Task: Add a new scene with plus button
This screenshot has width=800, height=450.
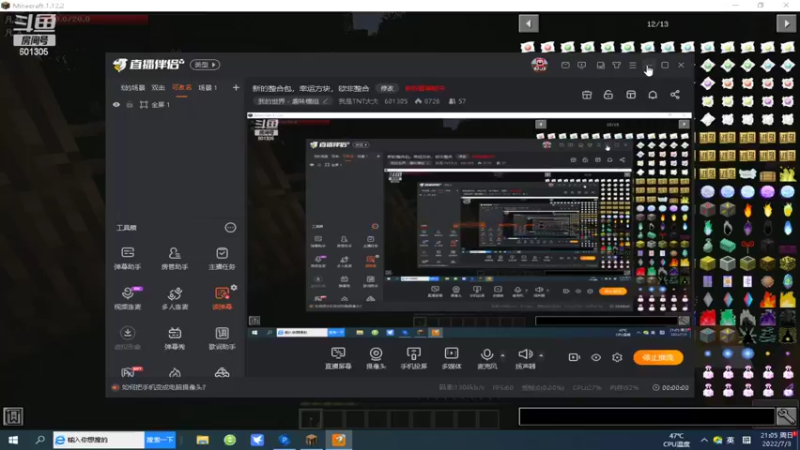Action: (x=236, y=88)
